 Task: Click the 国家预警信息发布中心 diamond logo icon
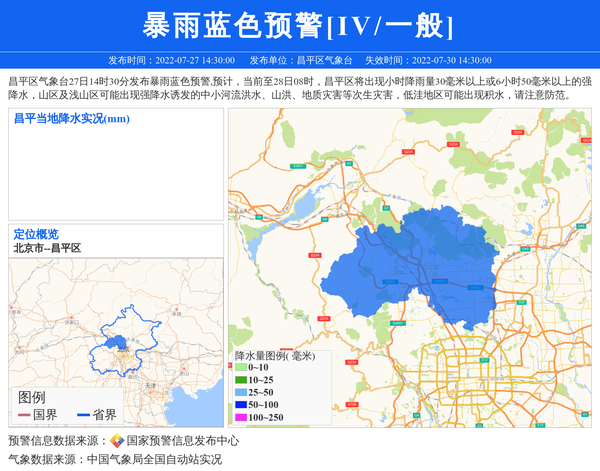click(x=117, y=441)
